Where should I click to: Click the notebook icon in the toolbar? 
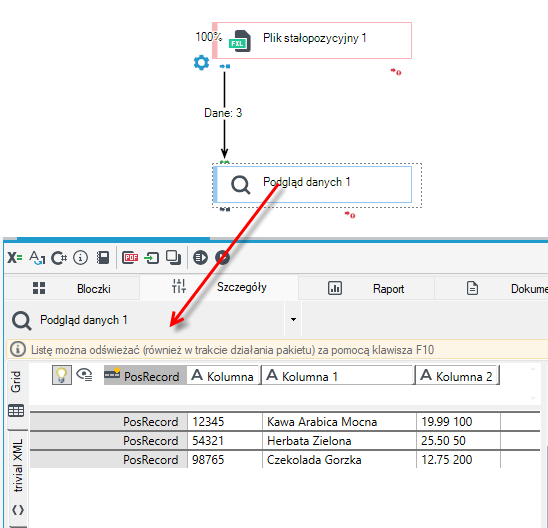[103, 258]
